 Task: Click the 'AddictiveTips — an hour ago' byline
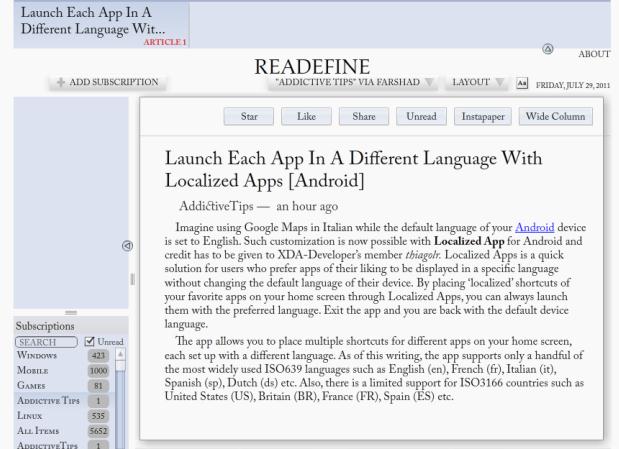[x=259, y=207]
